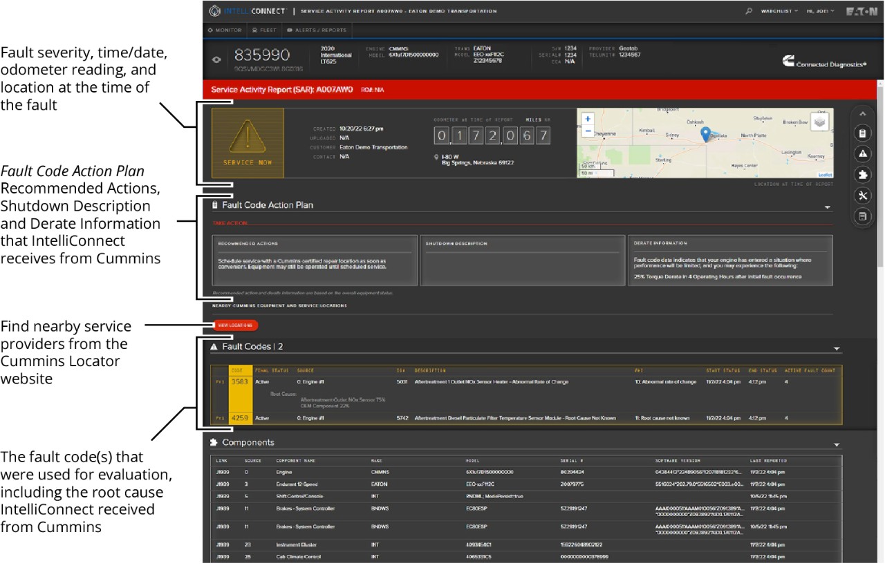Click the Eaton Demo Transportation customer value
This screenshot has height=588, width=885.
point(373,147)
